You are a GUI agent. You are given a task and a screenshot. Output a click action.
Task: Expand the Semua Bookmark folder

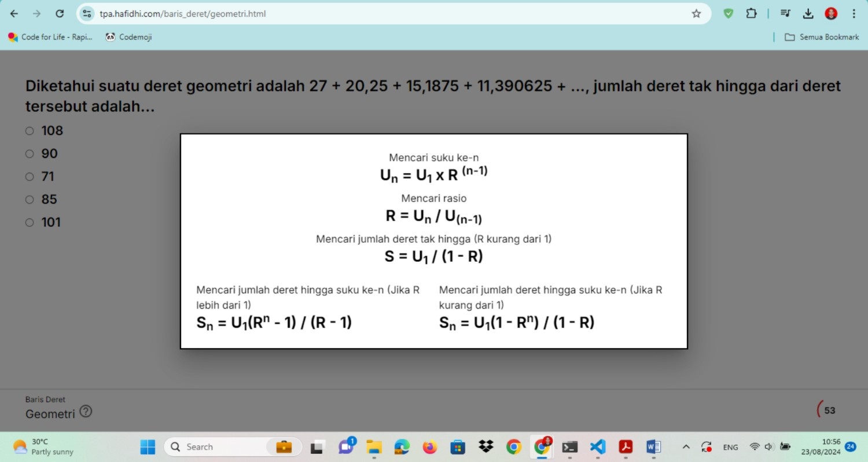821,37
